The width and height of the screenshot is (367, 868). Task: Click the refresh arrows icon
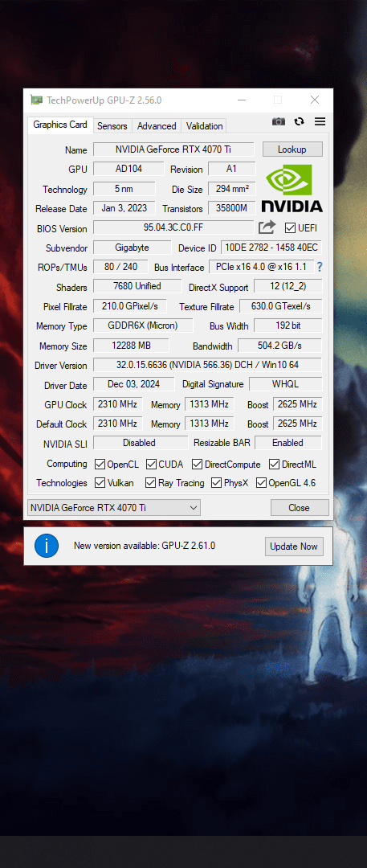pyautogui.click(x=300, y=122)
